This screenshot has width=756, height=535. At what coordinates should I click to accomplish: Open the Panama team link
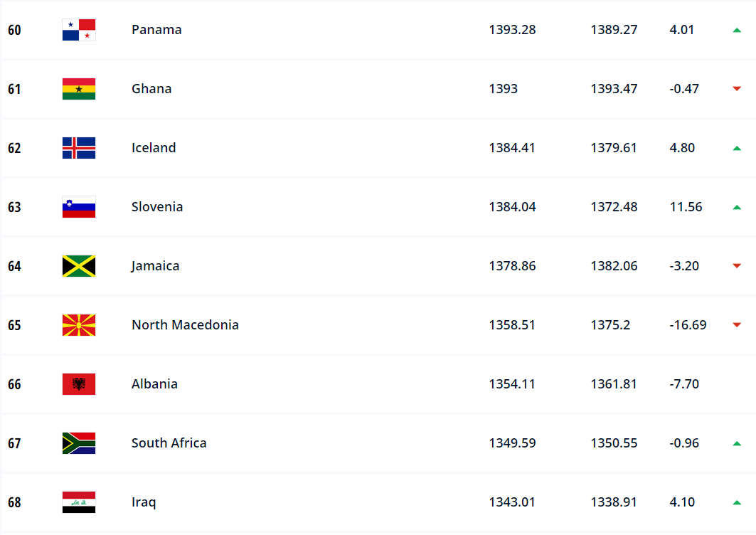[x=156, y=30]
